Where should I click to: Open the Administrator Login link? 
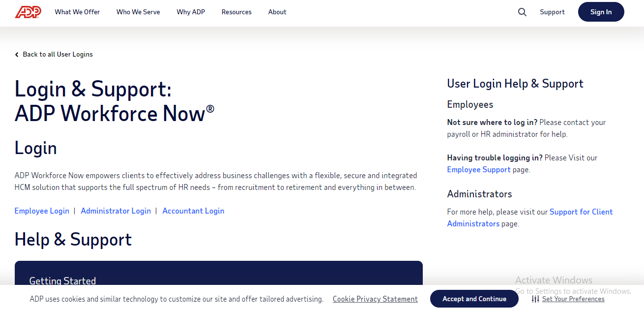coord(116,211)
